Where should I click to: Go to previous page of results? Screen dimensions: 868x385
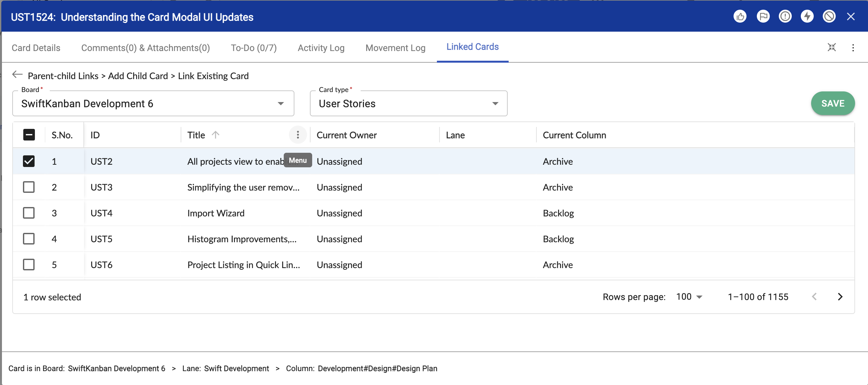coord(814,297)
